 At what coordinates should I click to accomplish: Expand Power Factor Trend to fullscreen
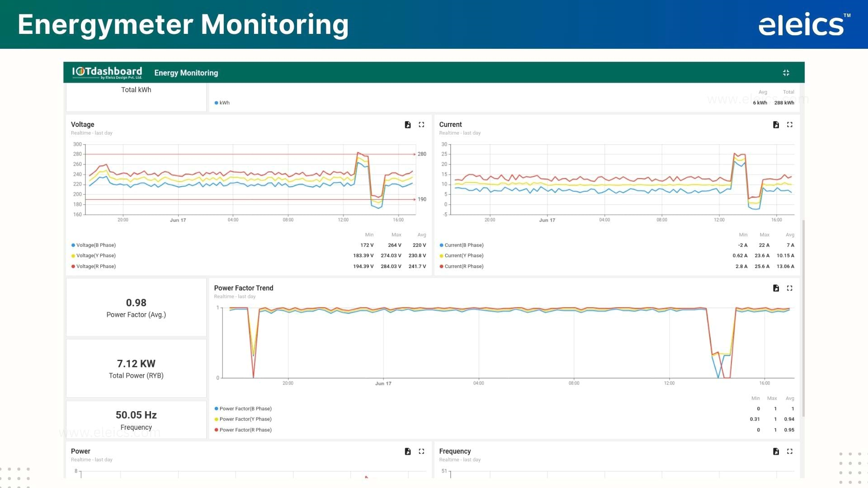click(790, 288)
